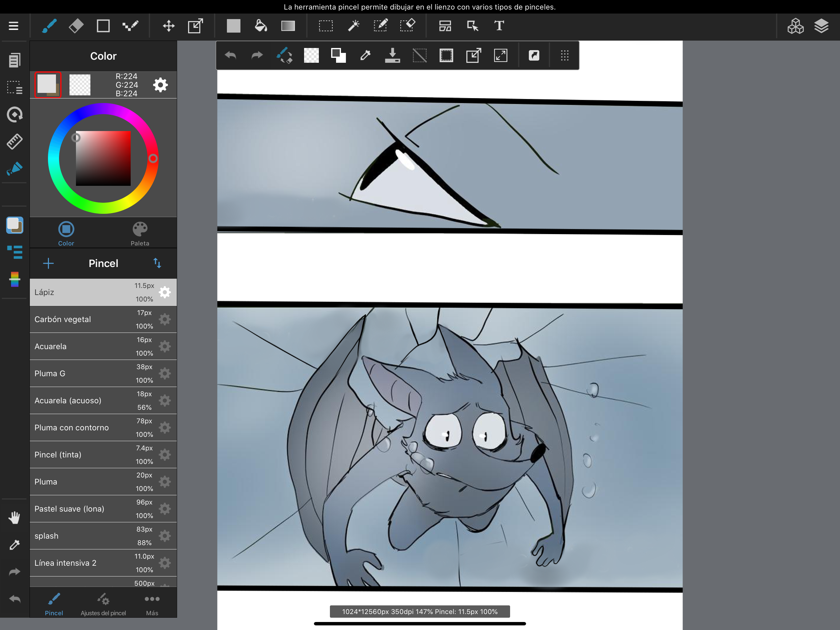840x630 pixels.
Task: Select the Eraser tool in top toolbar
Action: [76, 26]
